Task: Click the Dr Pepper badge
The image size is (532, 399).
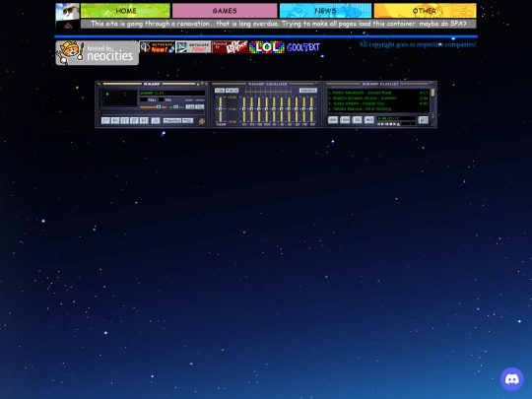Action: coord(230,47)
